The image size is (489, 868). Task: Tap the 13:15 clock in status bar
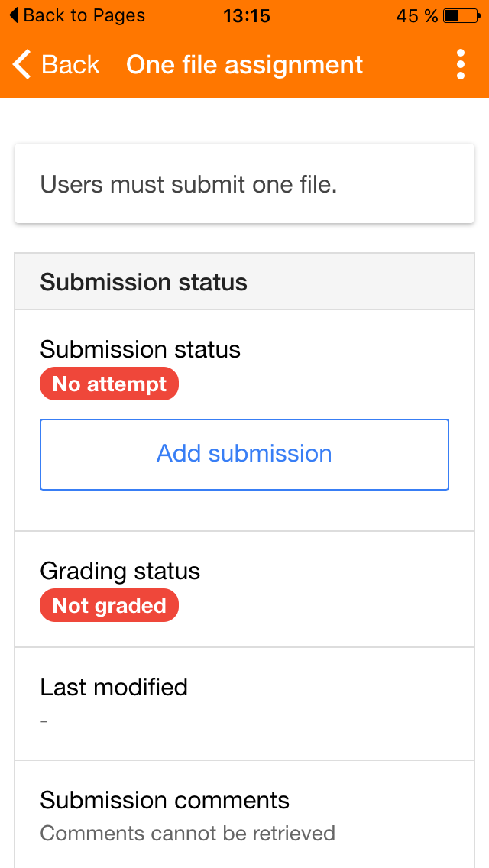246,15
